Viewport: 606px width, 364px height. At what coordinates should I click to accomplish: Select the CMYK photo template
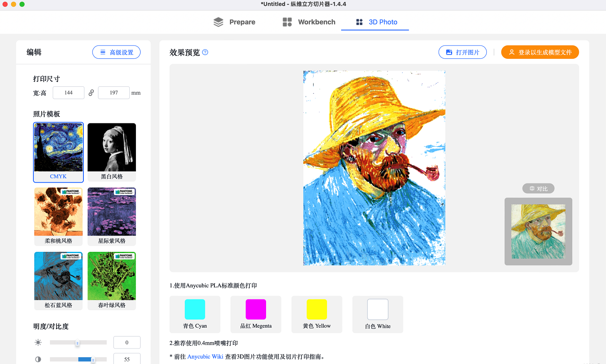[x=58, y=152]
